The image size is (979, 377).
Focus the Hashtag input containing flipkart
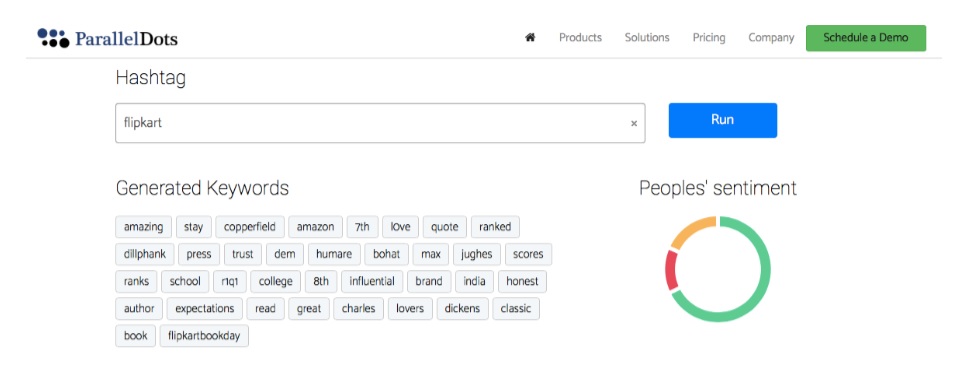pos(380,123)
